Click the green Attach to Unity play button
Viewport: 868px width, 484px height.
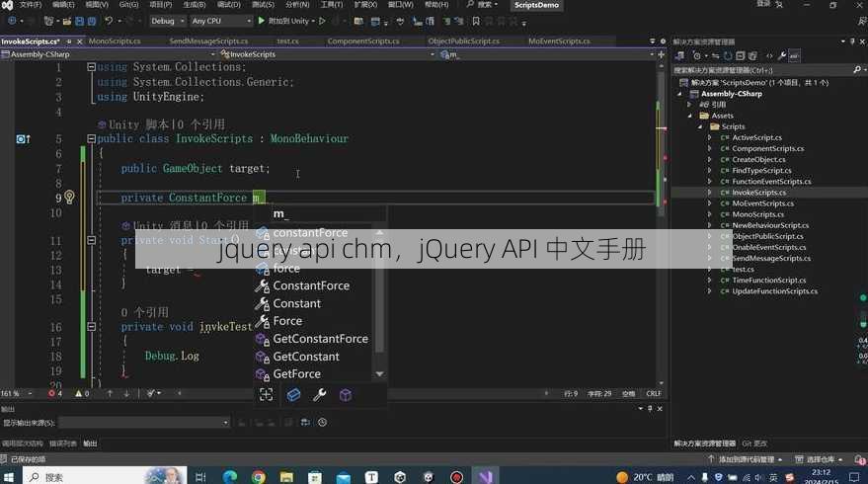[262, 21]
